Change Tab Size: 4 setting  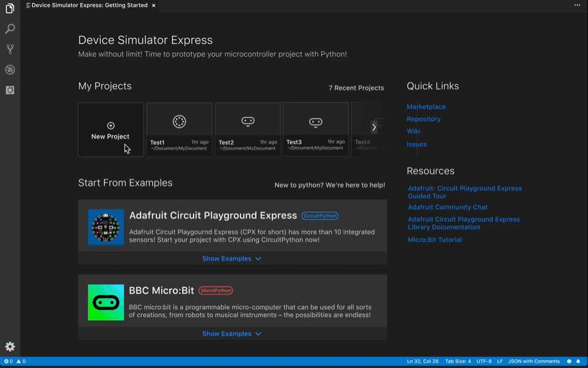click(458, 362)
